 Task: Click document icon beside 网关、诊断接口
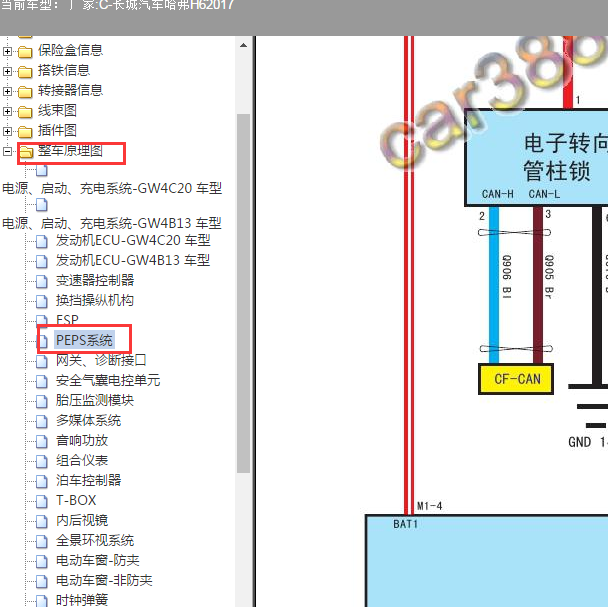(x=42, y=361)
